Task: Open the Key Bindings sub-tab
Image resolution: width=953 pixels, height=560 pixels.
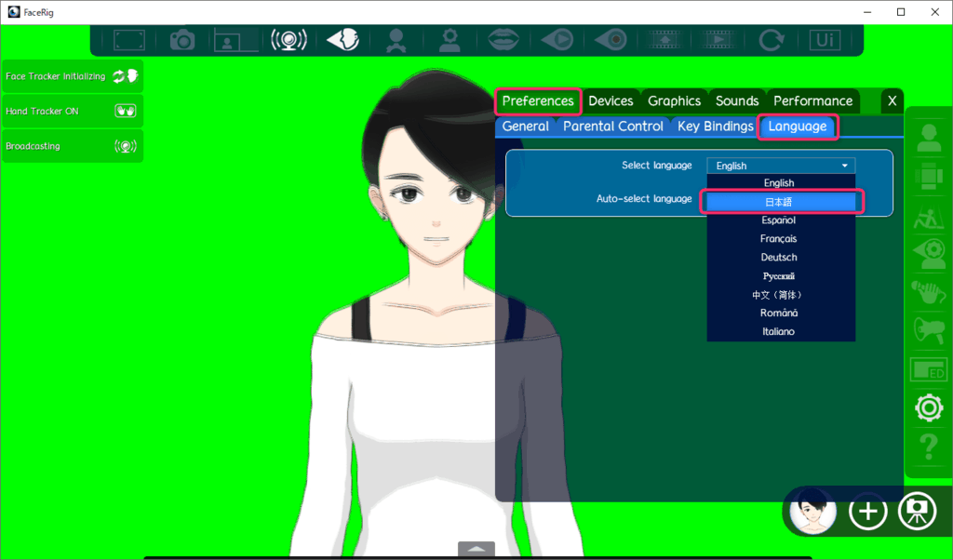Action: coord(715,127)
